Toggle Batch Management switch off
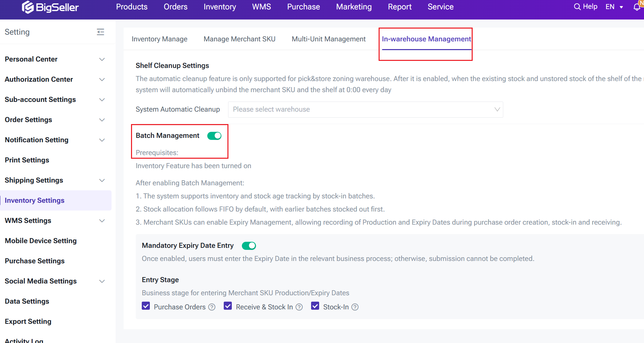The image size is (644, 343). (x=214, y=136)
